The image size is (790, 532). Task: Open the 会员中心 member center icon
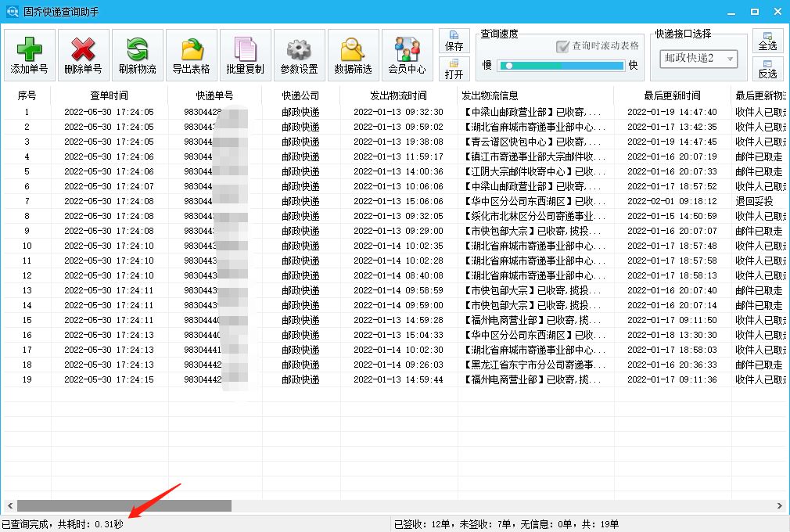pos(407,53)
